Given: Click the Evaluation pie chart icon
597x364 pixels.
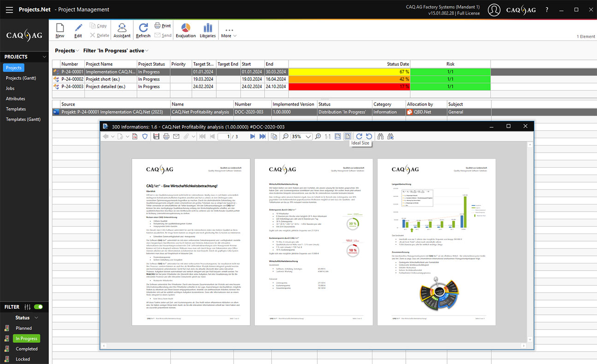Looking at the screenshot, I should pyautogui.click(x=185, y=29).
